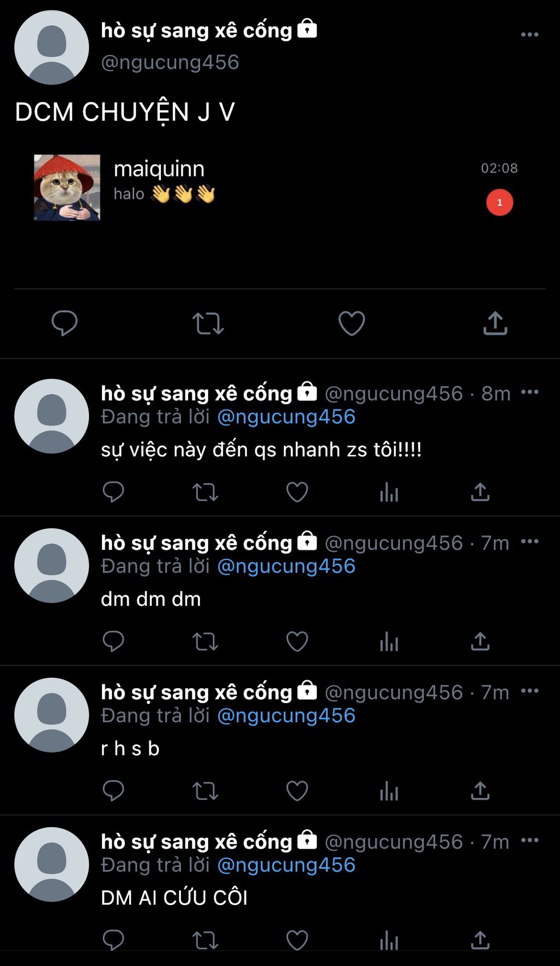
Task: Retweet the main "DCM CHUYỆN J V" tweet
Action: [208, 323]
